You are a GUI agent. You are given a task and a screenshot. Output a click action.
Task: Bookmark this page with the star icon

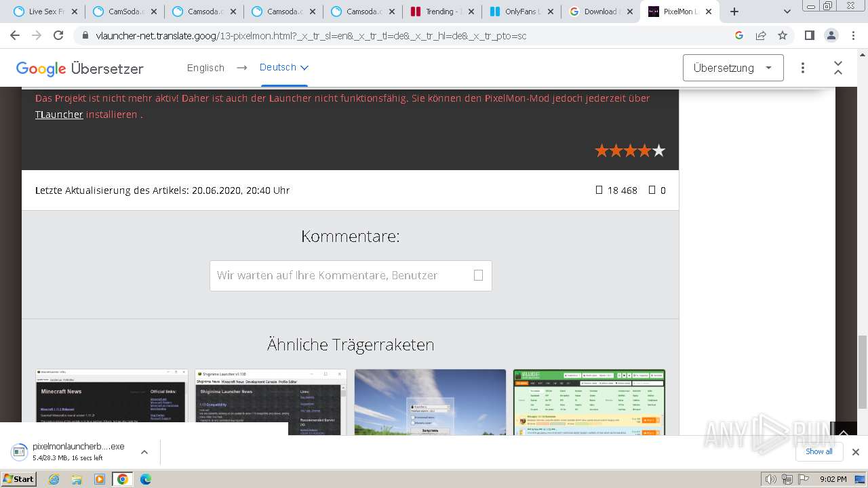(783, 36)
